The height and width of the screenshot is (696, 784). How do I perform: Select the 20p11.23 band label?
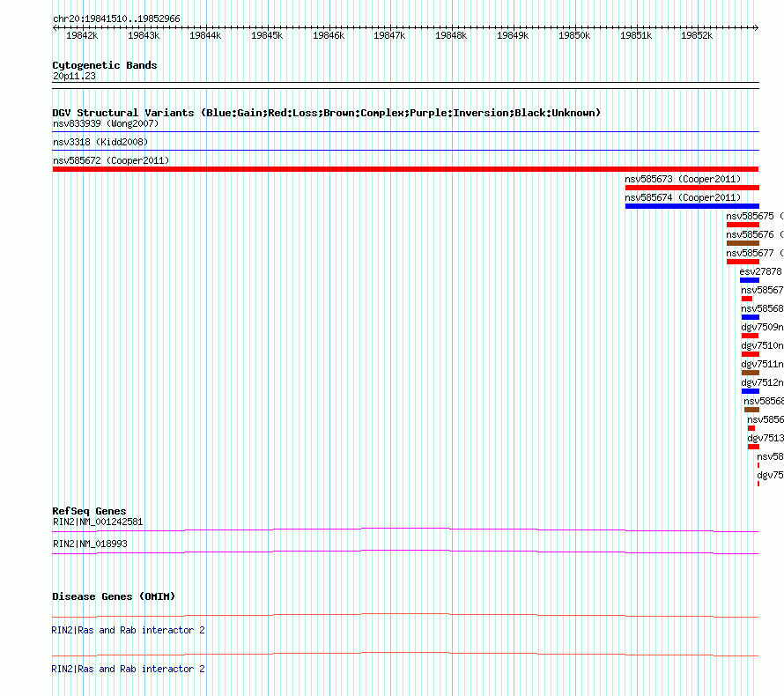click(74, 76)
